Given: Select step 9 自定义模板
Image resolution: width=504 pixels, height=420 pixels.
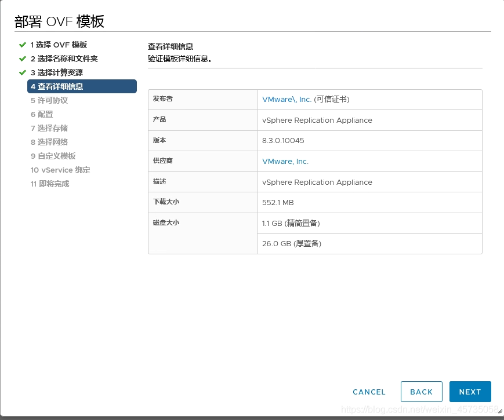Looking at the screenshot, I should 53,156.
